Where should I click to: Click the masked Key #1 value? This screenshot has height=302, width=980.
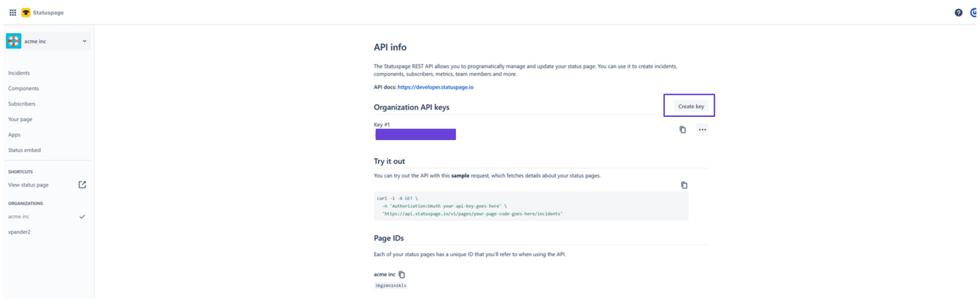(x=415, y=134)
